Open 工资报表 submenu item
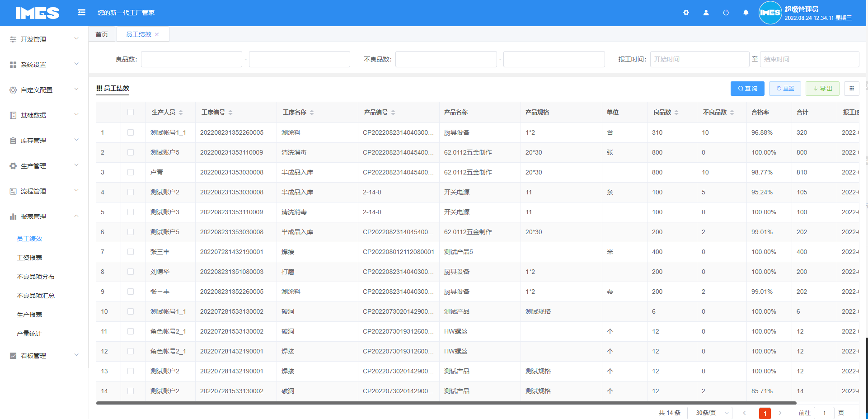868x419 pixels. coord(29,258)
